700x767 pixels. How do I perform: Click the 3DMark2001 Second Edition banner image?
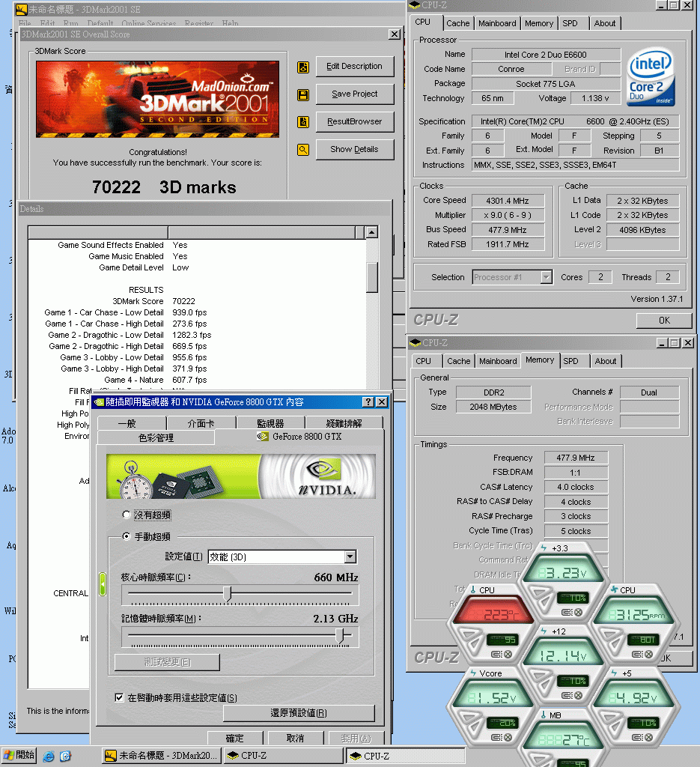[x=157, y=100]
